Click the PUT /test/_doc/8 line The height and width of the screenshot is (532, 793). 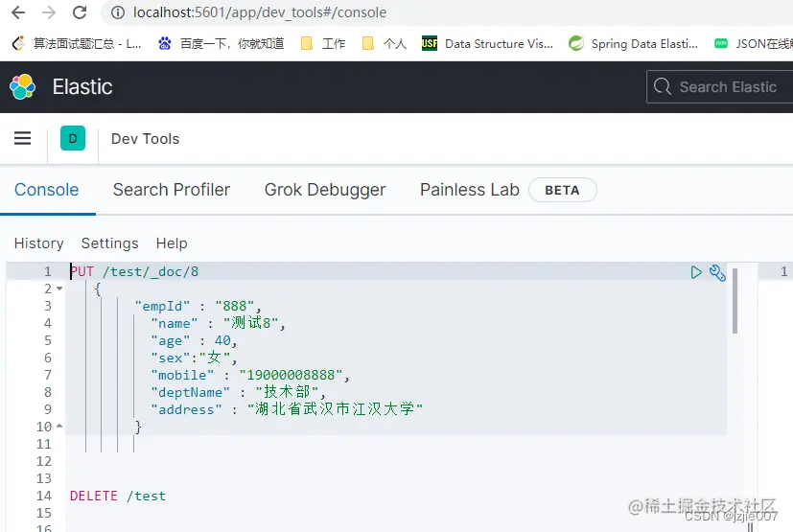(134, 272)
